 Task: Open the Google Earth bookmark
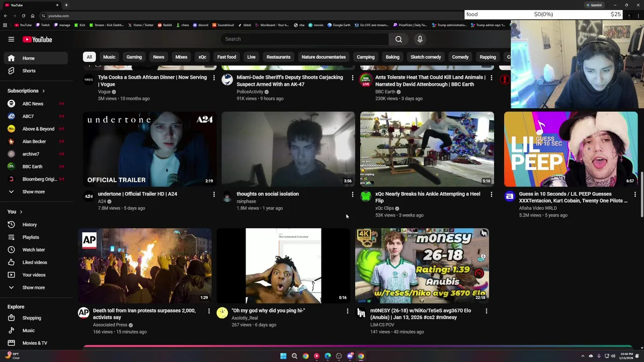[x=339, y=25]
